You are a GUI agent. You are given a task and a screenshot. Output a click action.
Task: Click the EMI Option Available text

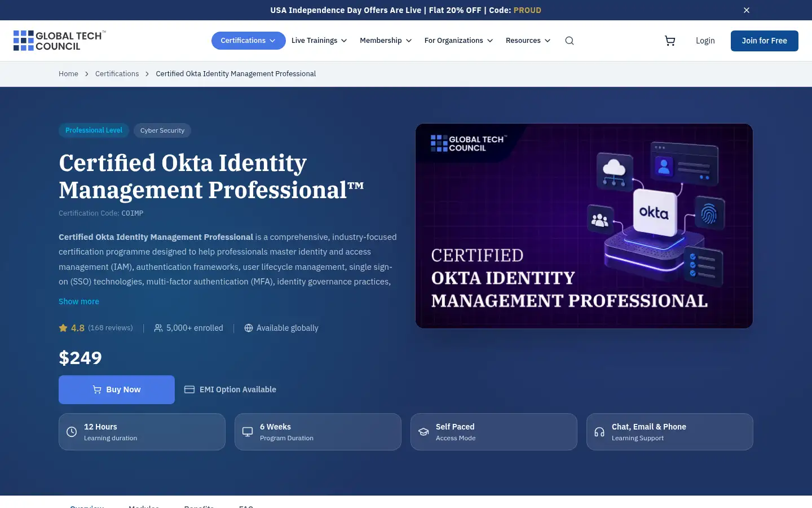click(238, 389)
